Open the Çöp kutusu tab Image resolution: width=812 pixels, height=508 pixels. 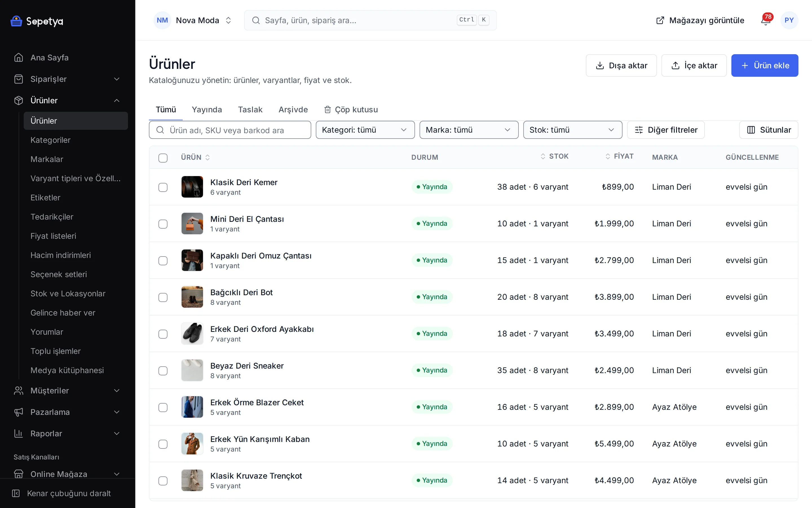tap(351, 110)
